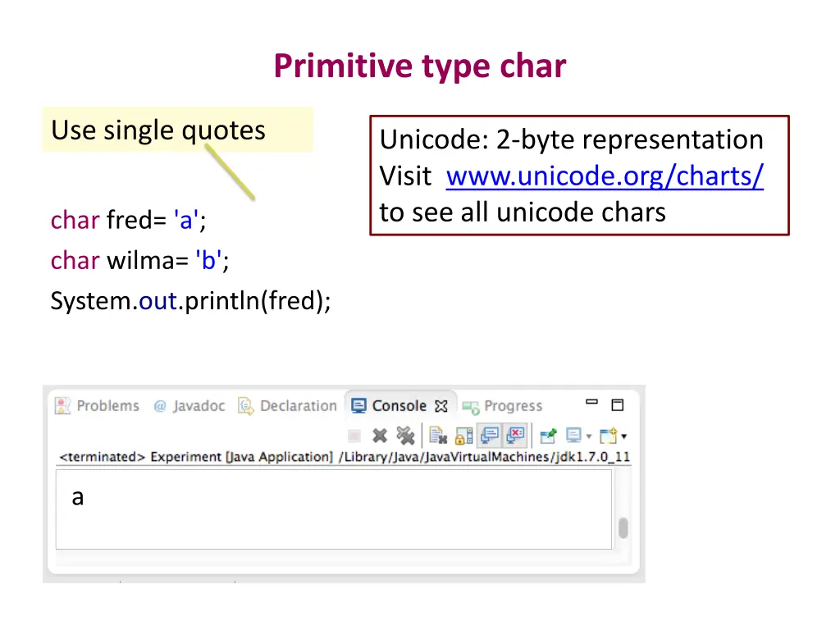840x630 pixels.
Task: Click the terminated Experiment launch description
Action: [345, 457]
